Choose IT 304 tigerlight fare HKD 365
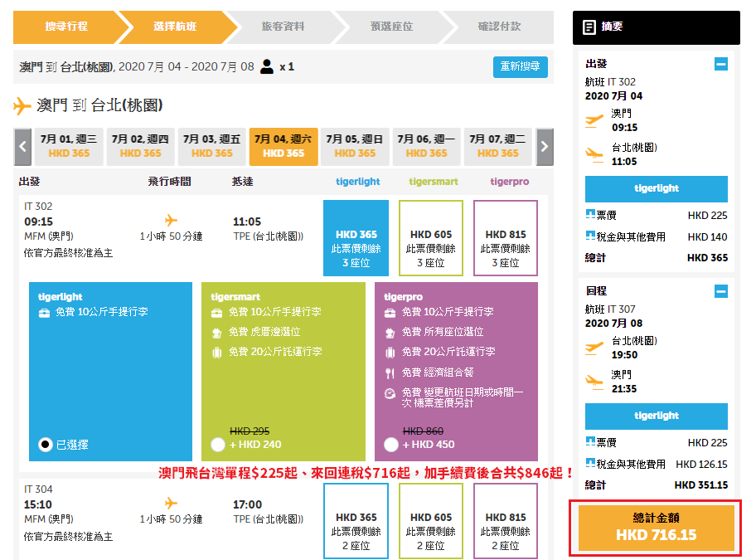 [x=356, y=521]
